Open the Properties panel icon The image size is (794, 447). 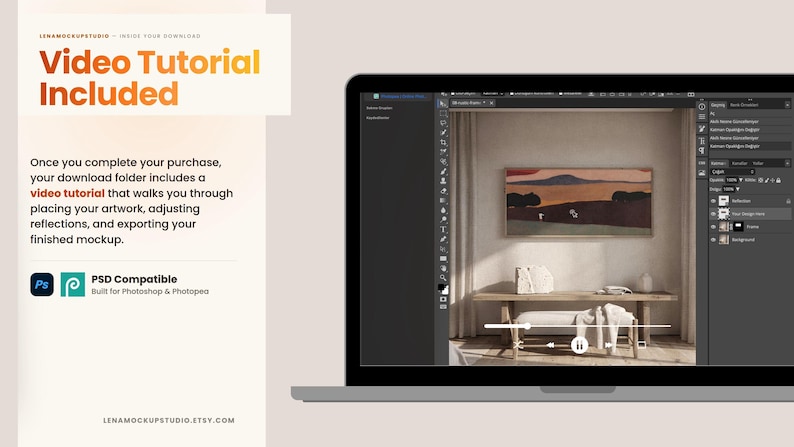coord(702,117)
